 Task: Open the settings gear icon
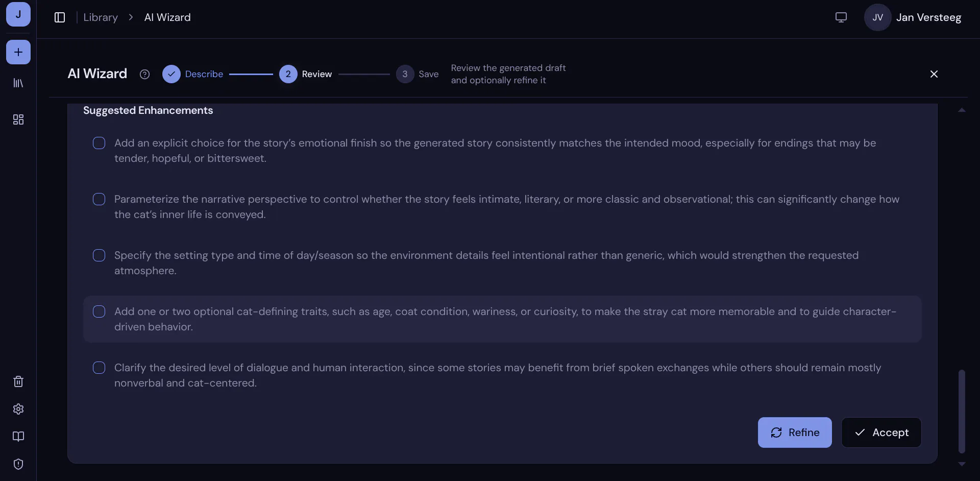point(18,409)
